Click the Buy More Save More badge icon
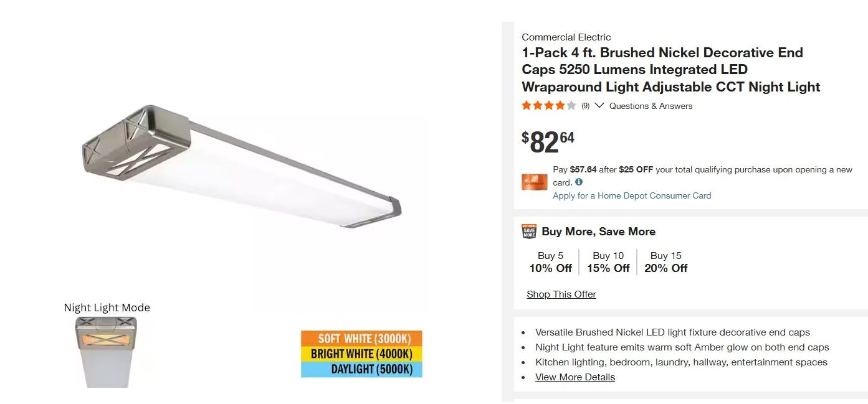The image size is (868, 404). (x=529, y=232)
